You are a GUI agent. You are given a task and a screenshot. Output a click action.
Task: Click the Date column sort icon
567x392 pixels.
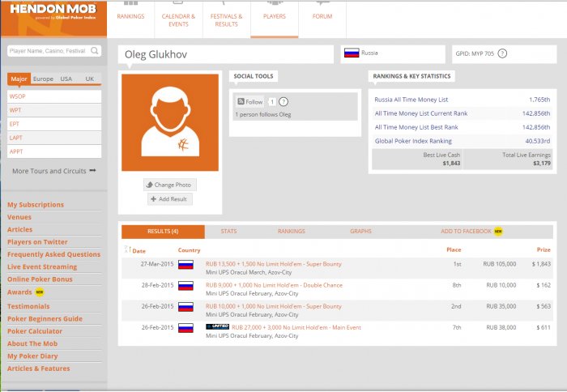pyautogui.click(x=126, y=250)
